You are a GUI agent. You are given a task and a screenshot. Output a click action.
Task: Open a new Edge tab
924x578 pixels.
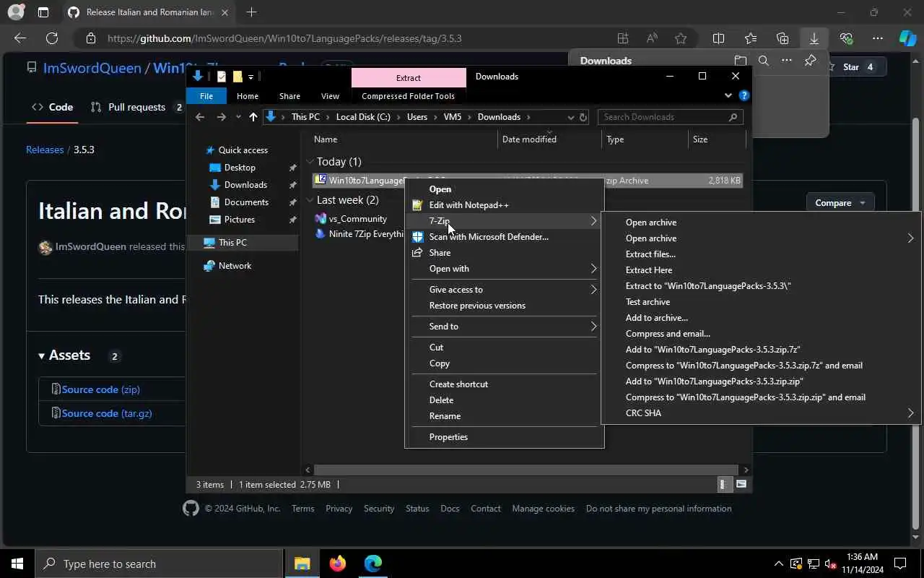point(251,12)
